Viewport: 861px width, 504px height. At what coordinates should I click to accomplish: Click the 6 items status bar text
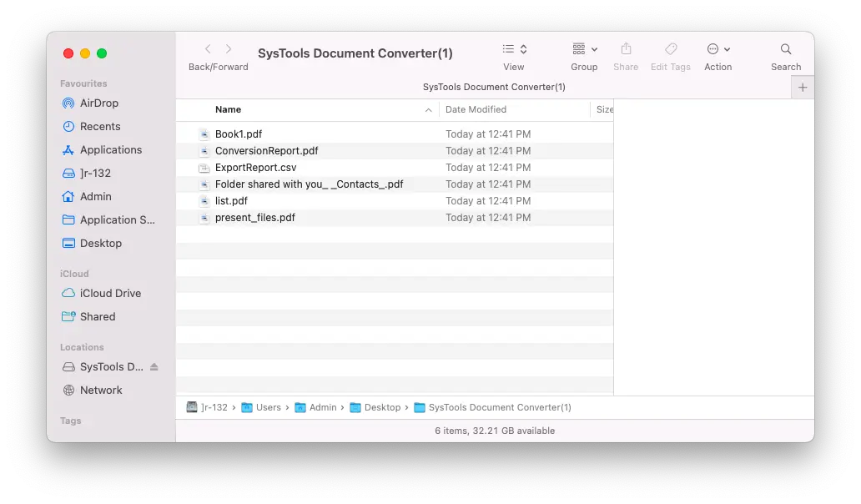495,431
